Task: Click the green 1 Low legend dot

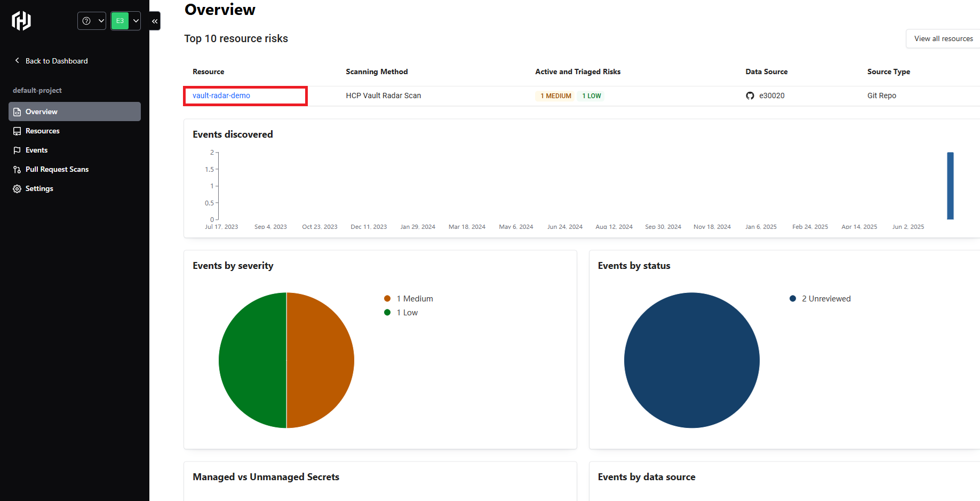Action: tap(387, 313)
